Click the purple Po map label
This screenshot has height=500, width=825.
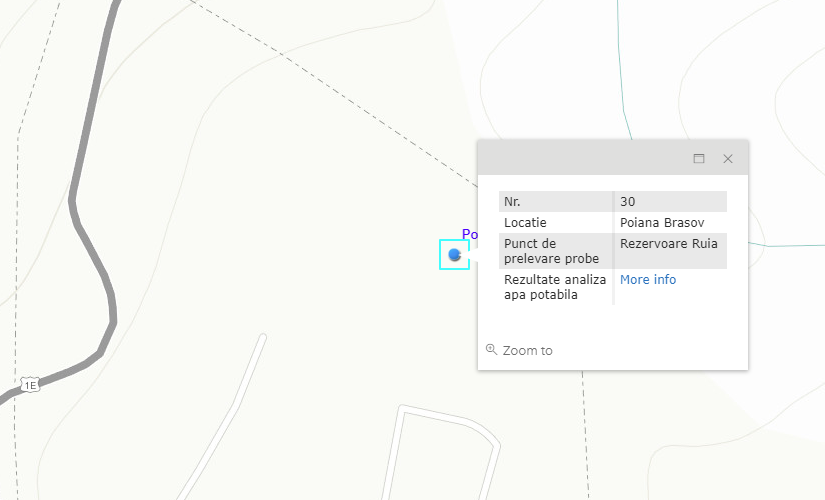[469, 234]
